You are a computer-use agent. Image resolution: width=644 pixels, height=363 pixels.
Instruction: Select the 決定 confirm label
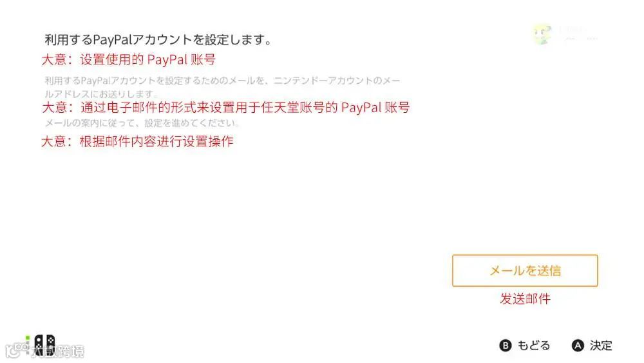(x=600, y=346)
